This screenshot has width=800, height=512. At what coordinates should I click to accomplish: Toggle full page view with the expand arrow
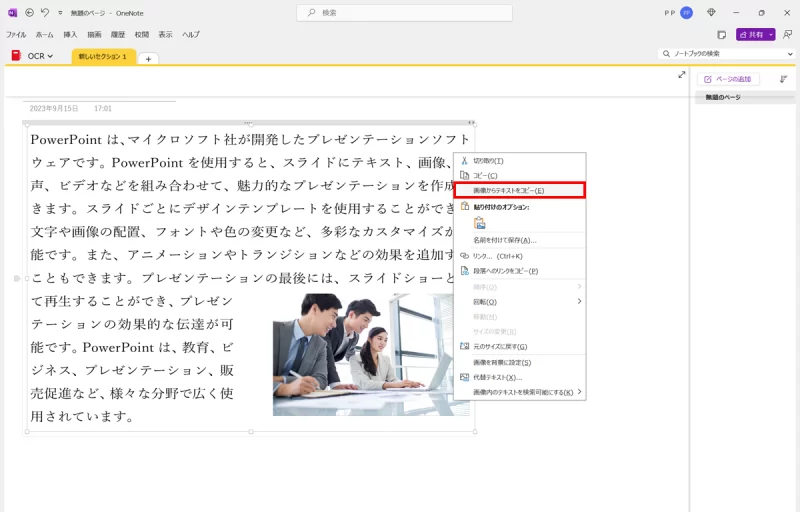click(682, 75)
